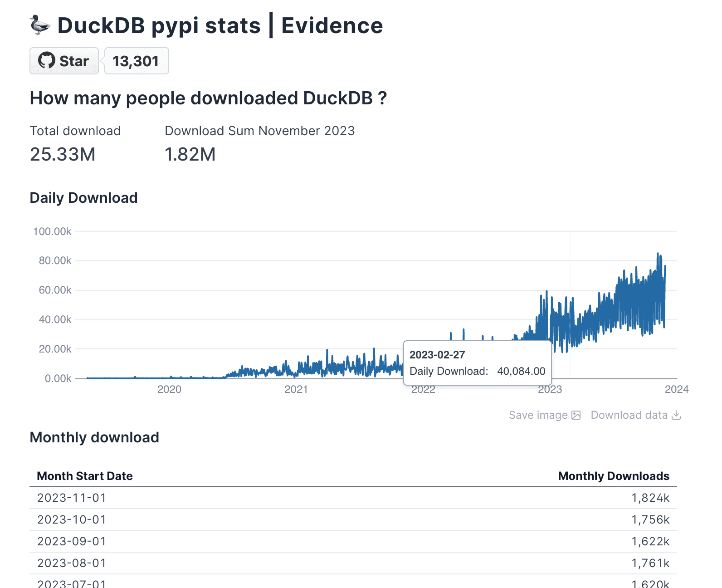Click the Save image picture icon
722x588 pixels.
pyautogui.click(x=576, y=415)
